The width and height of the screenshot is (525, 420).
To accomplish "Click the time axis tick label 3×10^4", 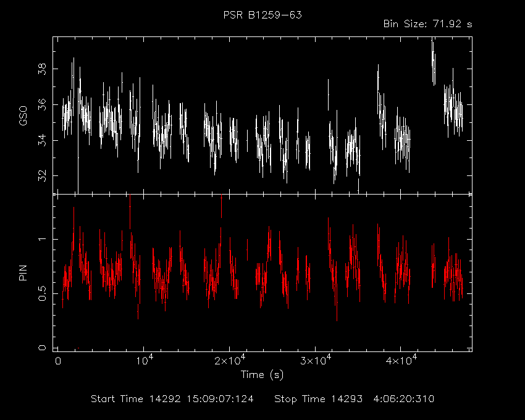I will [316, 360].
